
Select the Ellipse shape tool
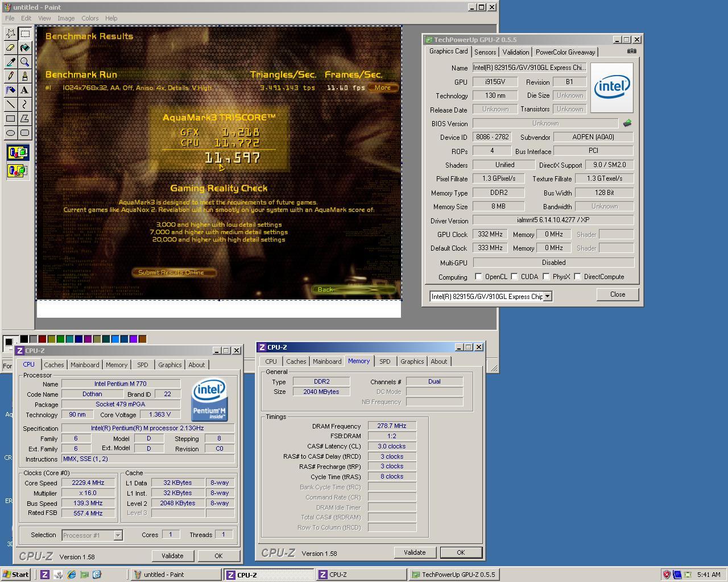pyautogui.click(x=11, y=133)
